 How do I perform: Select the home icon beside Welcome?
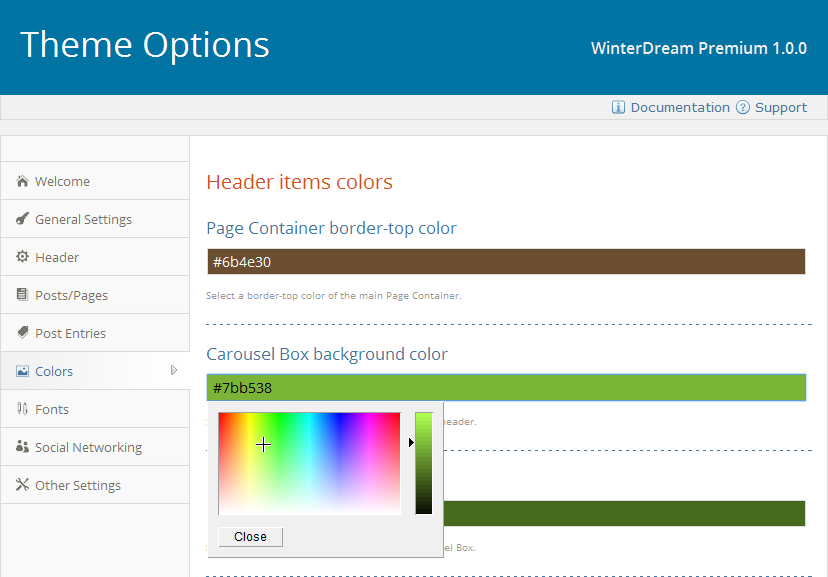click(22, 181)
